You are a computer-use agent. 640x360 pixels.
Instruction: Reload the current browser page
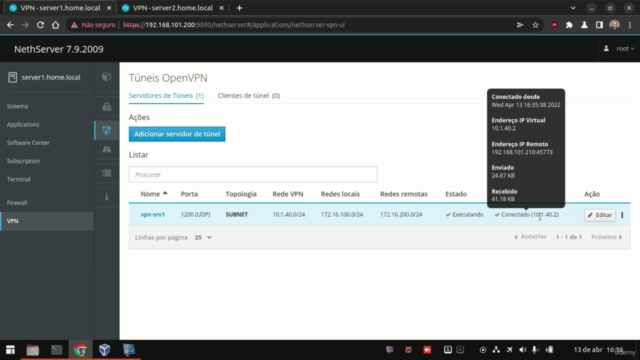tap(40, 25)
